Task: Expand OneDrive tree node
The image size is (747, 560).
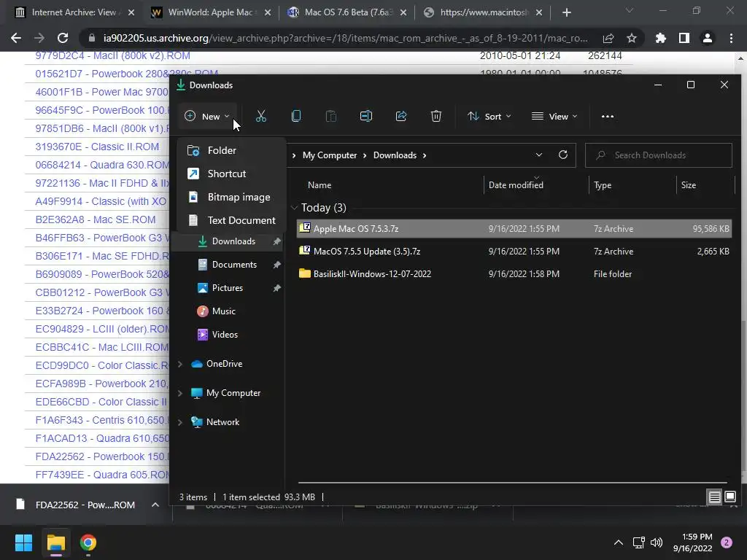Action: click(180, 364)
